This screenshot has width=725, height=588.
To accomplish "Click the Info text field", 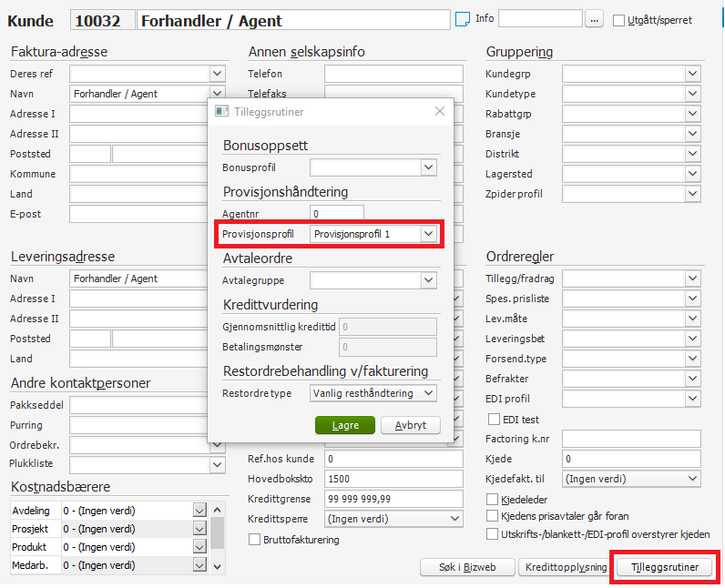I will click(x=540, y=19).
